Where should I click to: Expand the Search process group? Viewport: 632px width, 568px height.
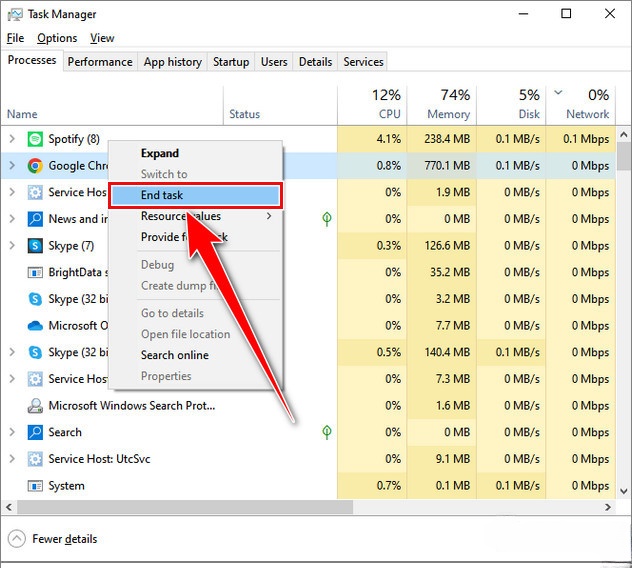(12, 432)
